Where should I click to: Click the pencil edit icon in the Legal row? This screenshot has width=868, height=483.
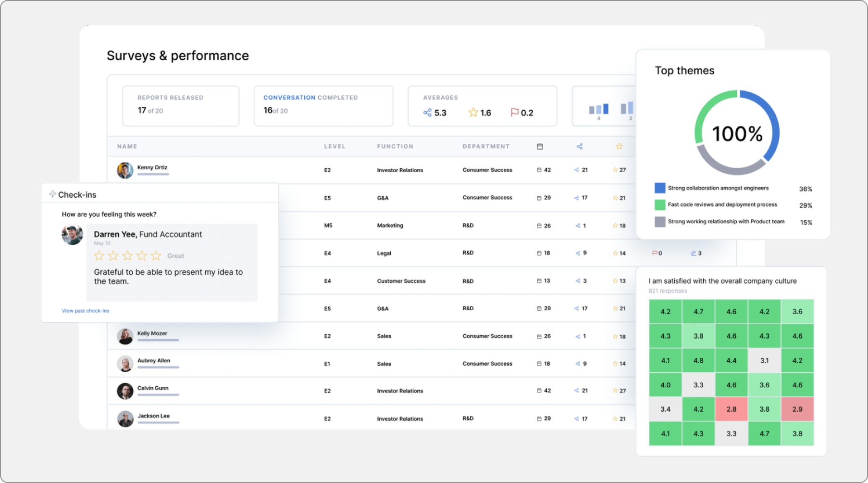(693, 253)
